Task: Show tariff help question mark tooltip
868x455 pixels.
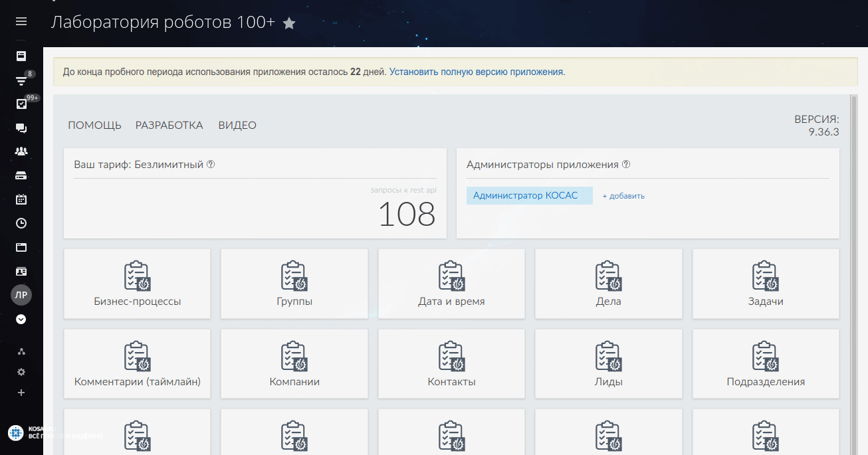Action: [x=211, y=165]
